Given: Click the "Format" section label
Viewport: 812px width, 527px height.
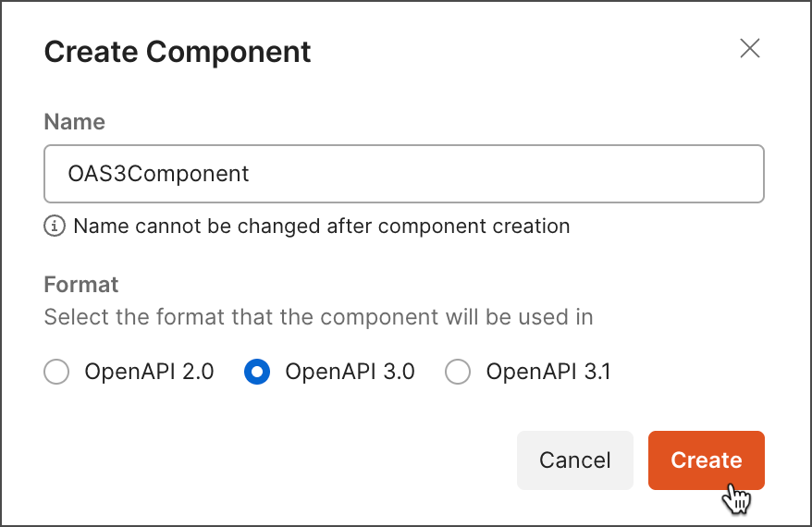Looking at the screenshot, I should (x=81, y=283).
